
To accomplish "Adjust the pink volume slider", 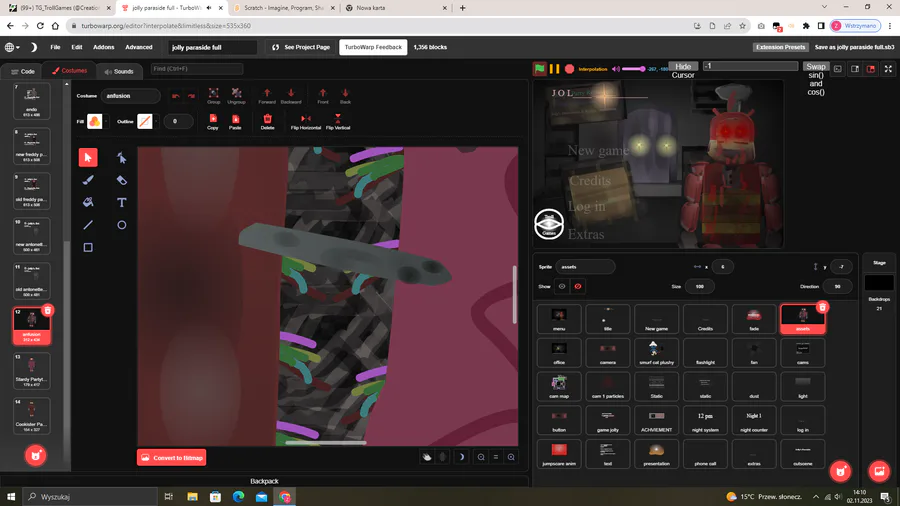I will coord(634,69).
